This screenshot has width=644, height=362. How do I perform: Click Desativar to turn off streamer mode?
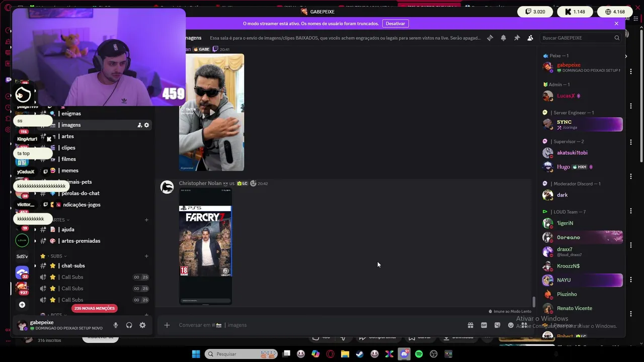coord(395,24)
